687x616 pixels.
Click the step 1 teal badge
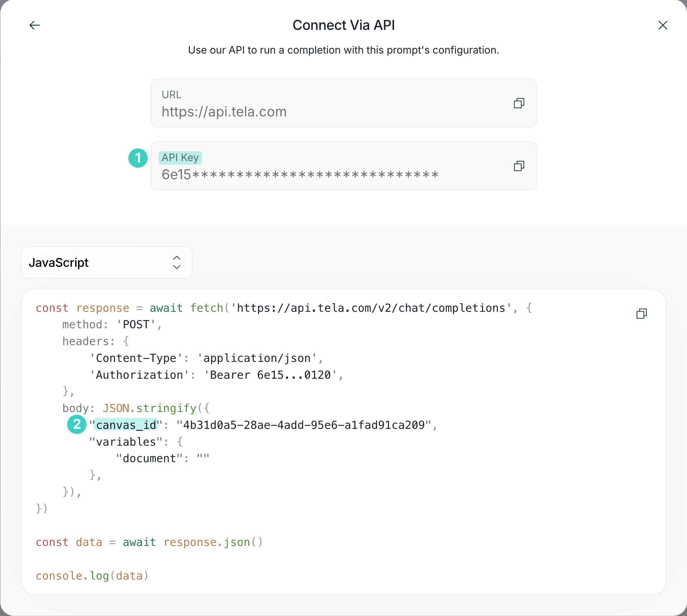pos(138,158)
